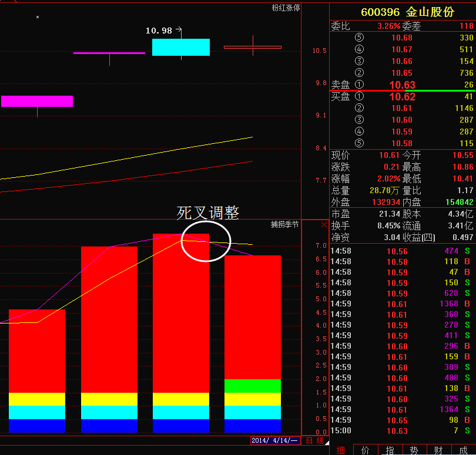Close the 捕捞季节 indicator panel with the red X

click(324, 224)
